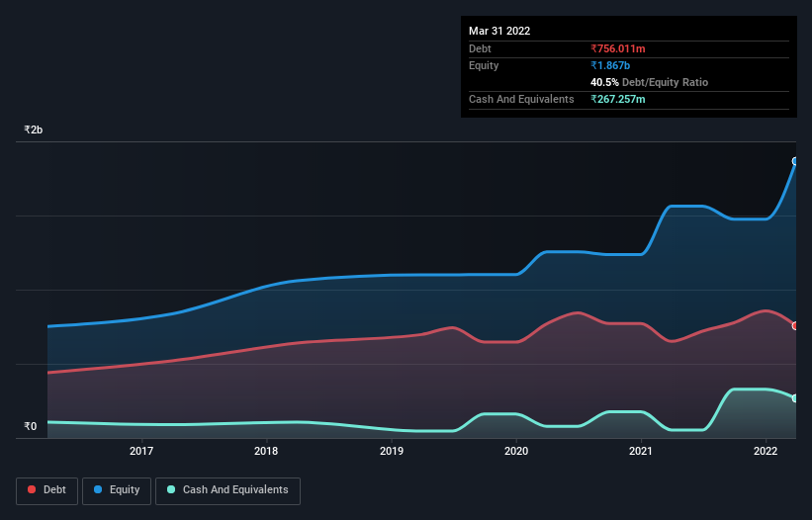The height and width of the screenshot is (520, 812).
Task: Click the ₹2b y-axis label
Action: (x=34, y=130)
